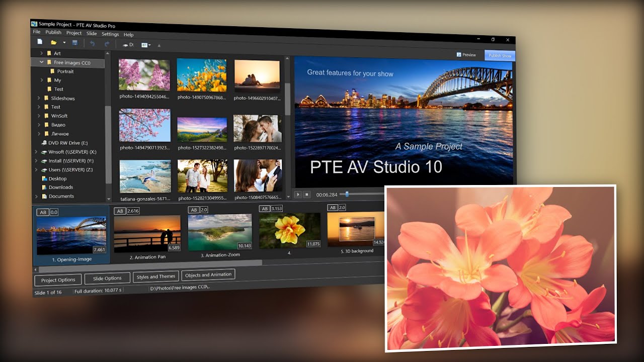The height and width of the screenshot is (362, 644).
Task: Click the 00:06.284 playback time readout
Action: point(327,195)
